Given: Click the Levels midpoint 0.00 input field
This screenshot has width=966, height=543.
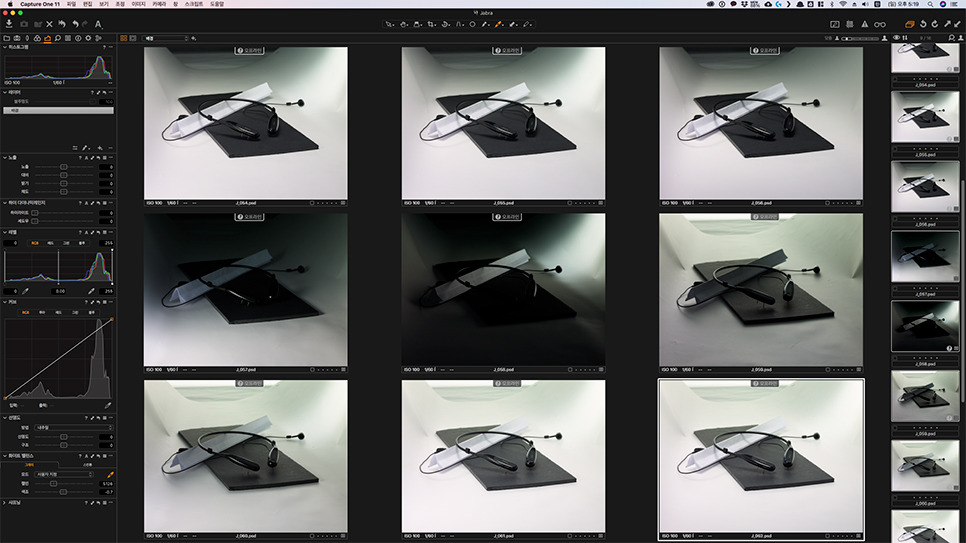Looking at the screenshot, I should (x=60, y=291).
